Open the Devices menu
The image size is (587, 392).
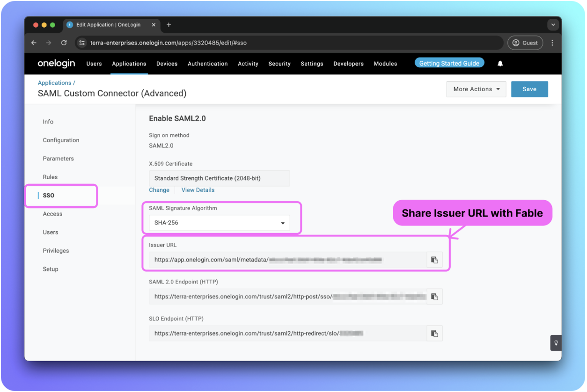point(167,64)
